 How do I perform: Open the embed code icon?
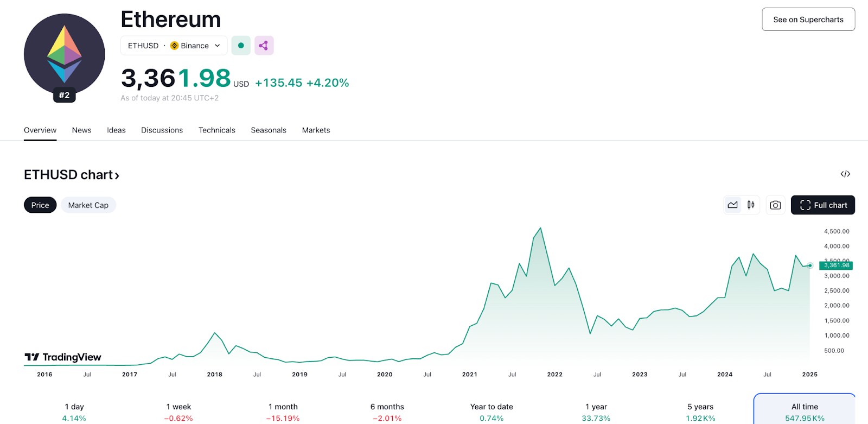point(845,174)
